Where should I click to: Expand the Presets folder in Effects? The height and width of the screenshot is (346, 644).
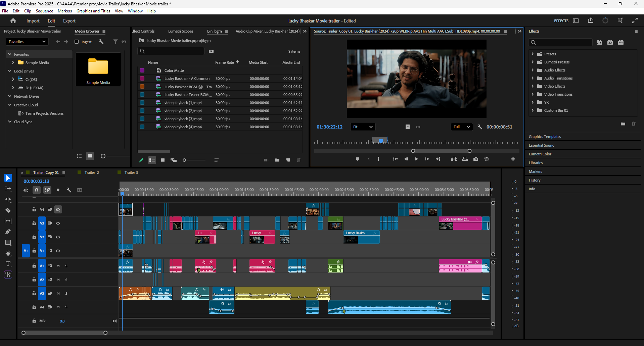click(x=533, y=54)
